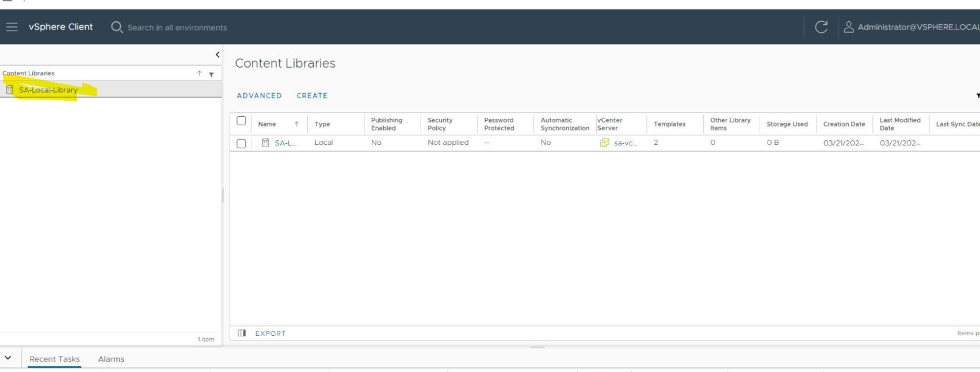Screen dimensions: 980x372
Task: Click the Templates column header
Action: point(669,124)
